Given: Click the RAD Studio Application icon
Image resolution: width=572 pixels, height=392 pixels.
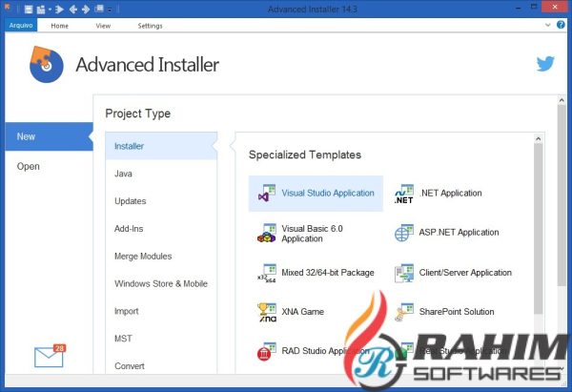Looking at the screenshot, I should [267, 351].
